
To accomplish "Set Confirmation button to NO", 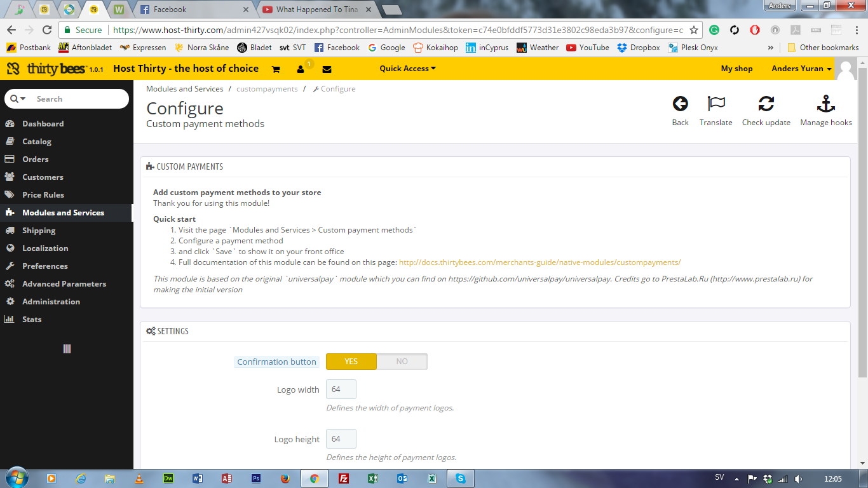I will (x=402, y=362).
